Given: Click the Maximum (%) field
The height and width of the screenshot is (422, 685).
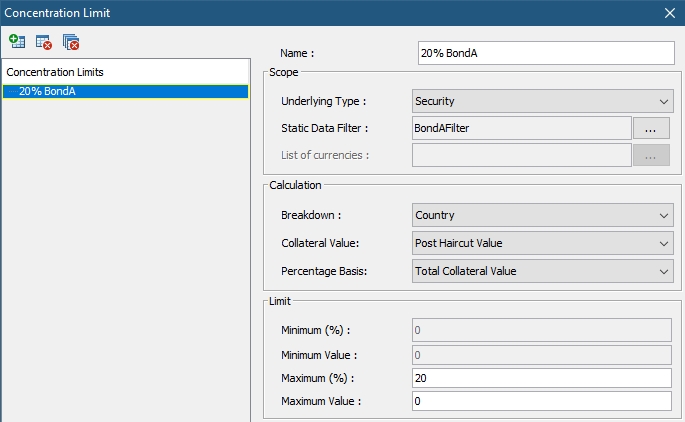Looking at the screenshot, I should point(542,378).
